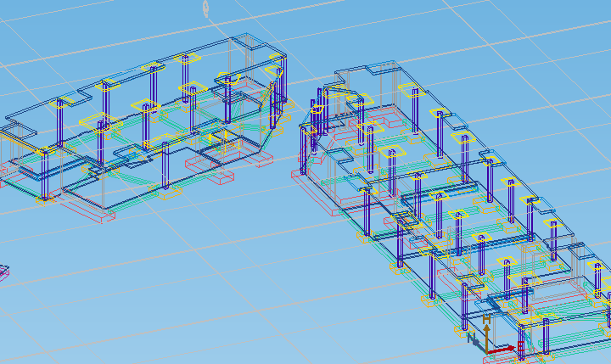Select the small circular marker at viewport top
Screen dimensions: 611x364
[205, 8]
